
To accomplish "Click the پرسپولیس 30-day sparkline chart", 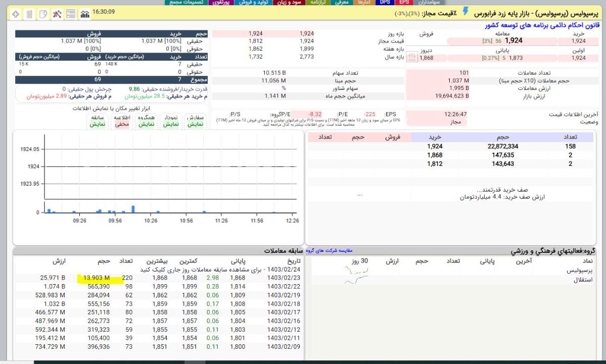I will (x=357, y=271).
